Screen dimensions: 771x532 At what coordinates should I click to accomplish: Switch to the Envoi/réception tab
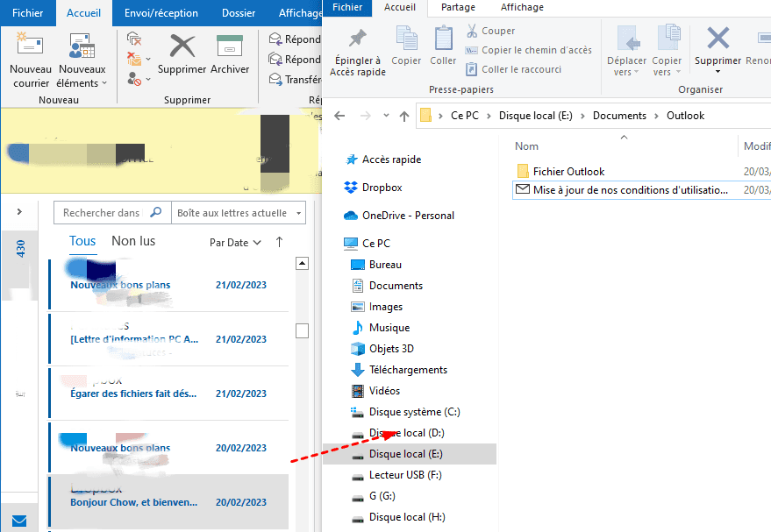(161, 13)
